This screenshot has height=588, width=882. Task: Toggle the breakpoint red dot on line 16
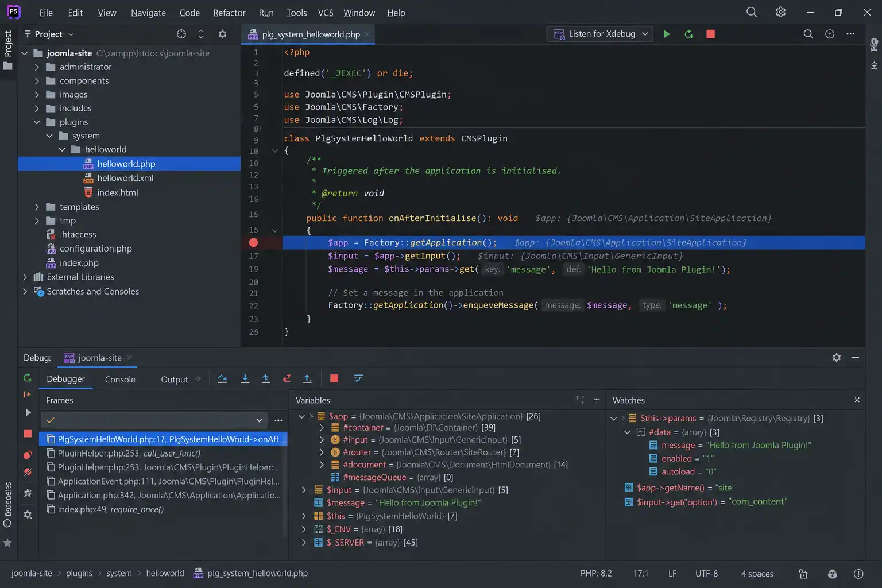click(253, 242)
